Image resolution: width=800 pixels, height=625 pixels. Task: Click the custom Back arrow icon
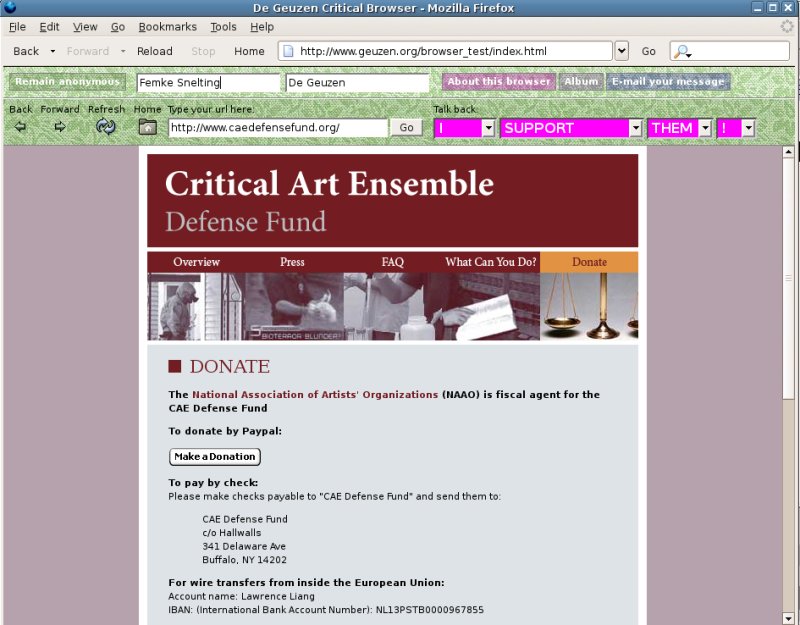pyautogui.click(x=20, y=127)
